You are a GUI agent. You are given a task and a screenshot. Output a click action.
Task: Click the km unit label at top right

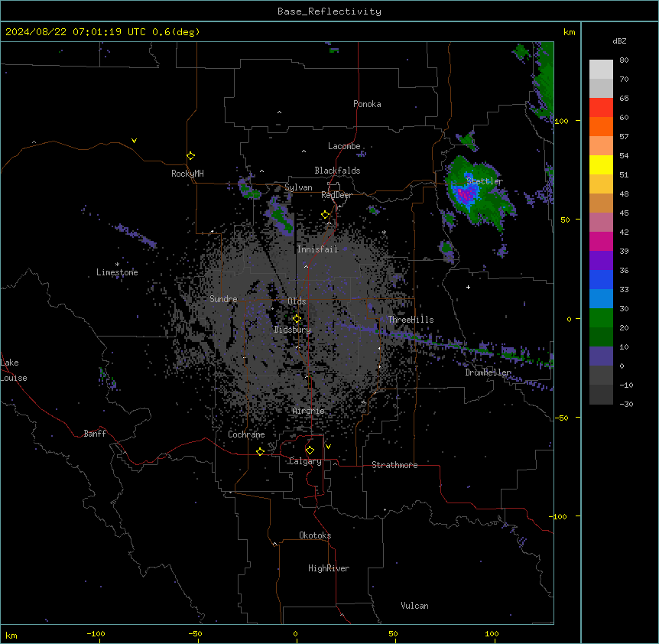(x=569, y=32)
